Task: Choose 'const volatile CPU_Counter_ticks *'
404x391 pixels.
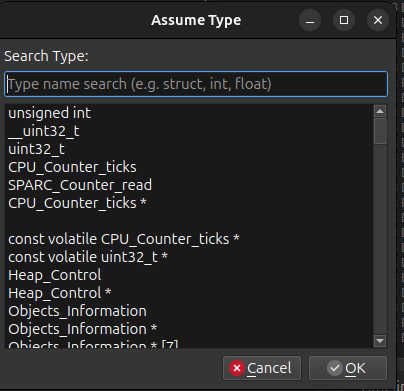Action: pos(189,239)
